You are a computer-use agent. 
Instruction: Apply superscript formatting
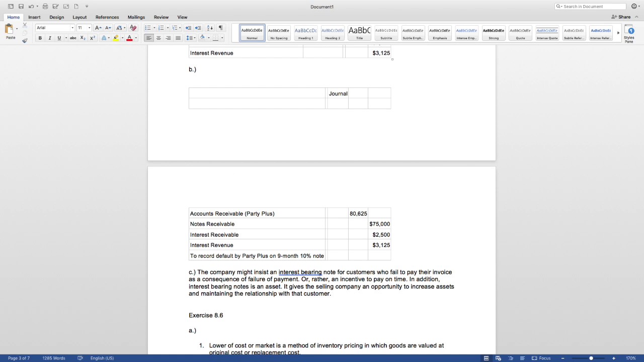click(x=93, y=38)
